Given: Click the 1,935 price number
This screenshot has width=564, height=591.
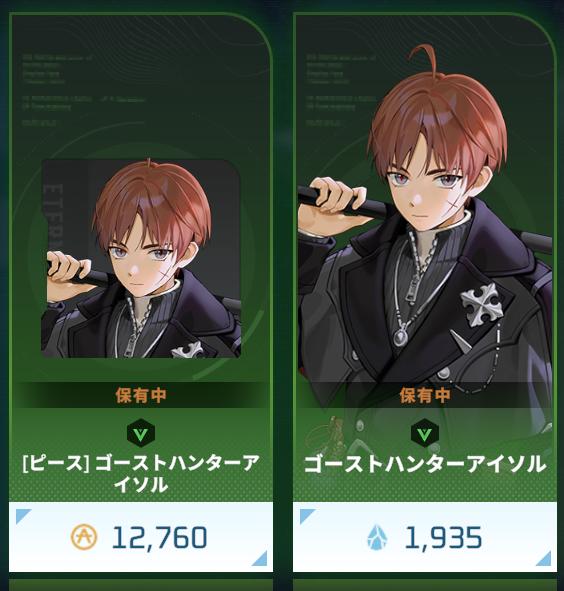Looking at the screenshot, I should click(x=443, y=537).
